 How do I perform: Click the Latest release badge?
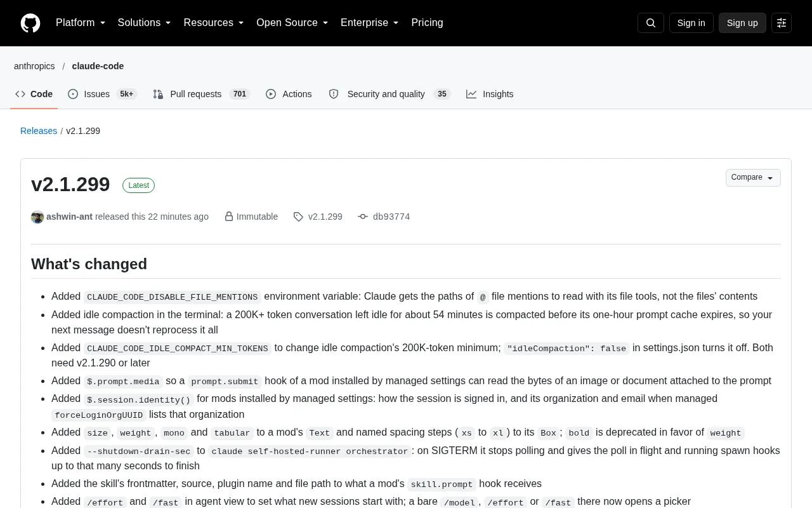click(138, 185)
